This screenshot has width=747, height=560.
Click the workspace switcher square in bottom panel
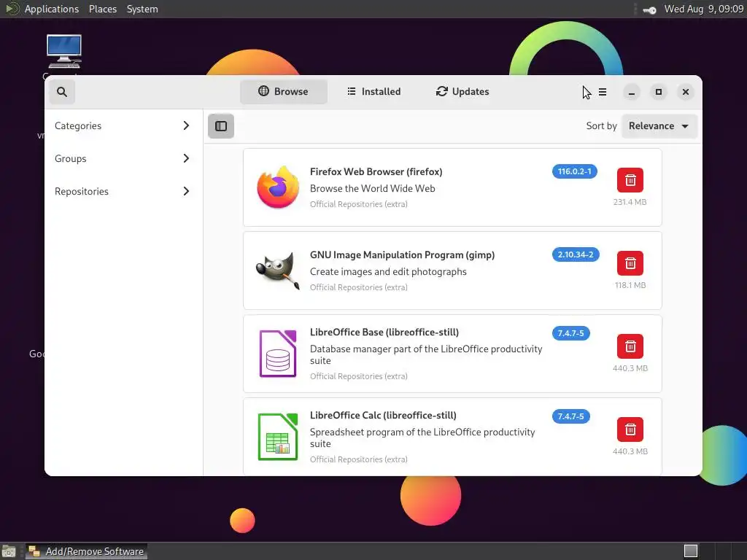[691, 551]
